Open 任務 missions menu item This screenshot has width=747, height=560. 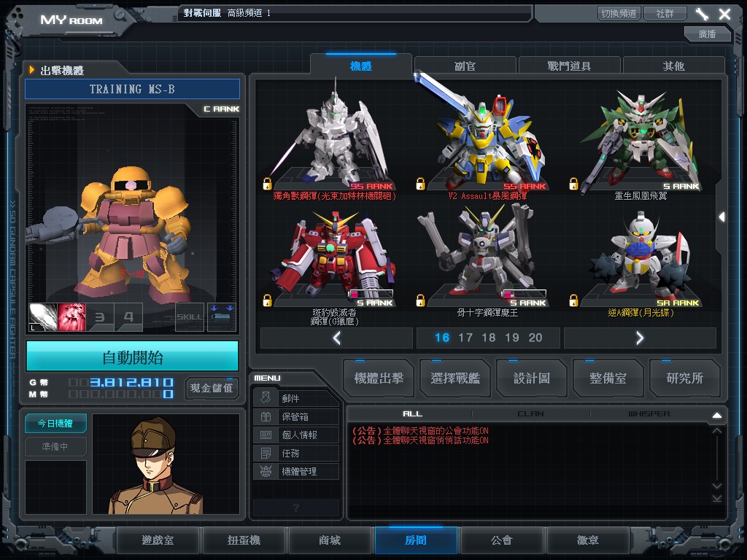tap(296, 453)
